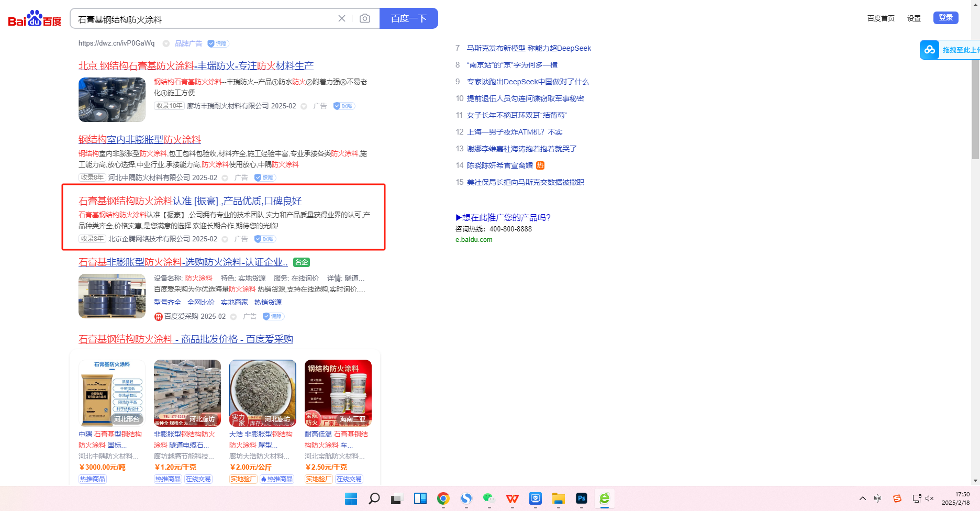Image resolution: width=980 pixels, height=511 pixels.
Task: Open the black paint buckets thumbnail of 丰瑞防火
Action: [x=112, y=99]
